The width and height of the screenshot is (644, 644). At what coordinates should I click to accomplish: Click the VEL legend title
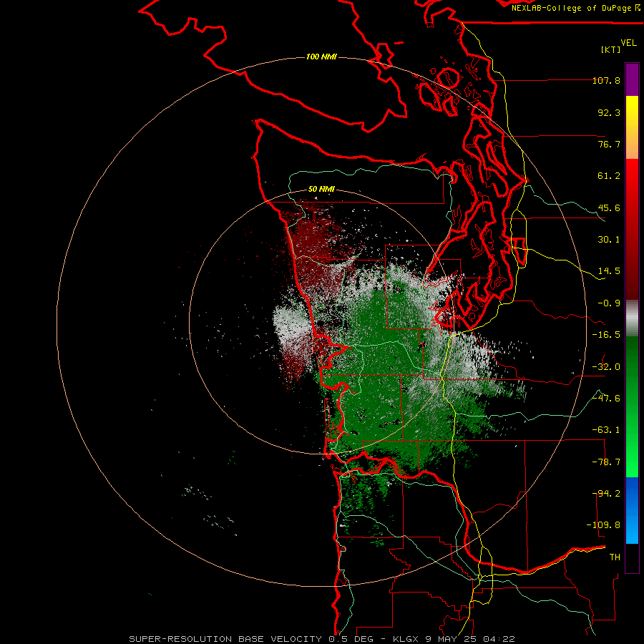[x=628, y=43]
